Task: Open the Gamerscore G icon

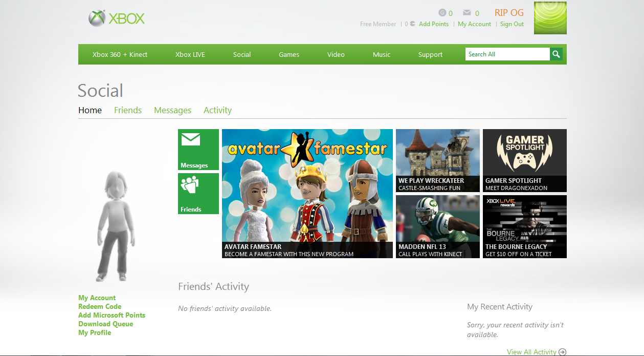Action: pos(442,13)
